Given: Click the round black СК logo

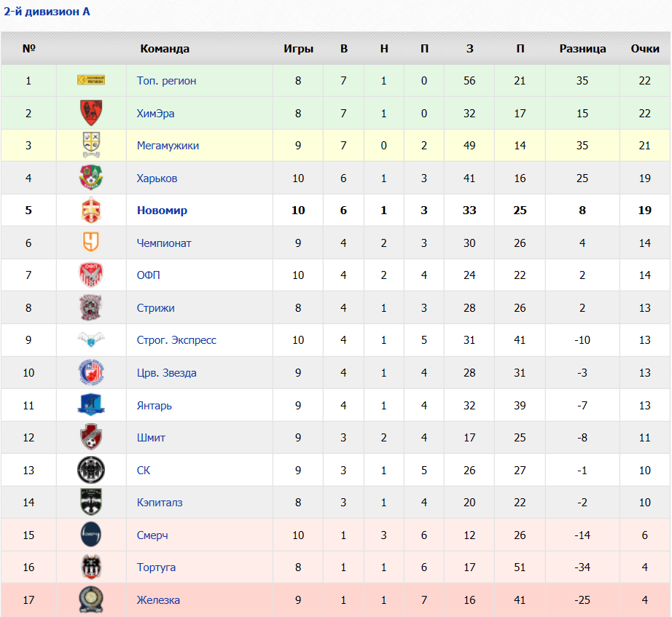Looking at the screenshot, I should (x=91, y=470).
